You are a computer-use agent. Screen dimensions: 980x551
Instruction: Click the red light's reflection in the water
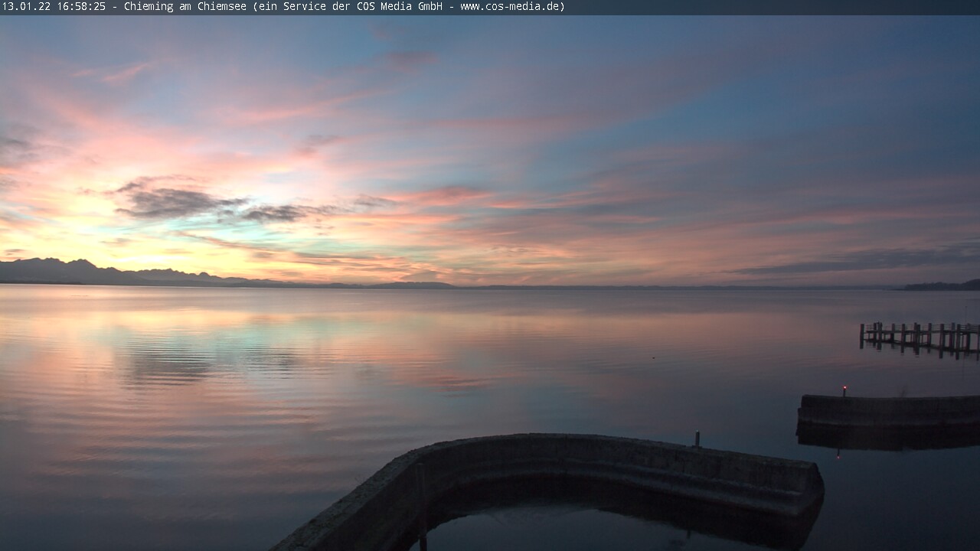click(838, 455)
